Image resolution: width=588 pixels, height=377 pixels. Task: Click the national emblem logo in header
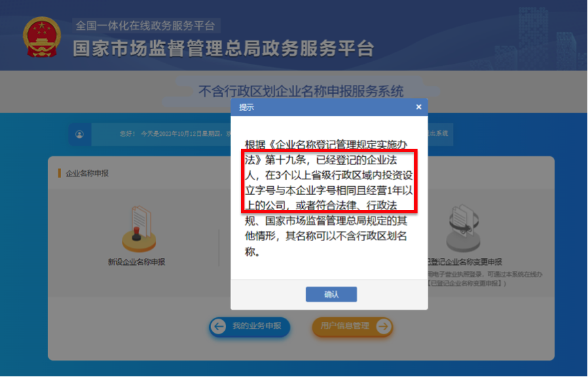41,37
